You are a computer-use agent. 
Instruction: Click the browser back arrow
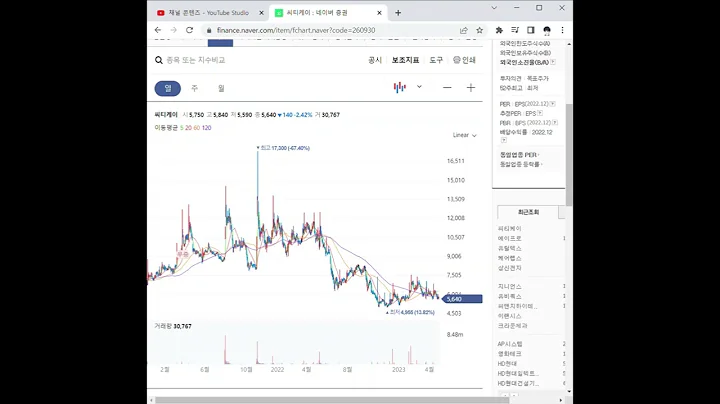tap(158, 30)
